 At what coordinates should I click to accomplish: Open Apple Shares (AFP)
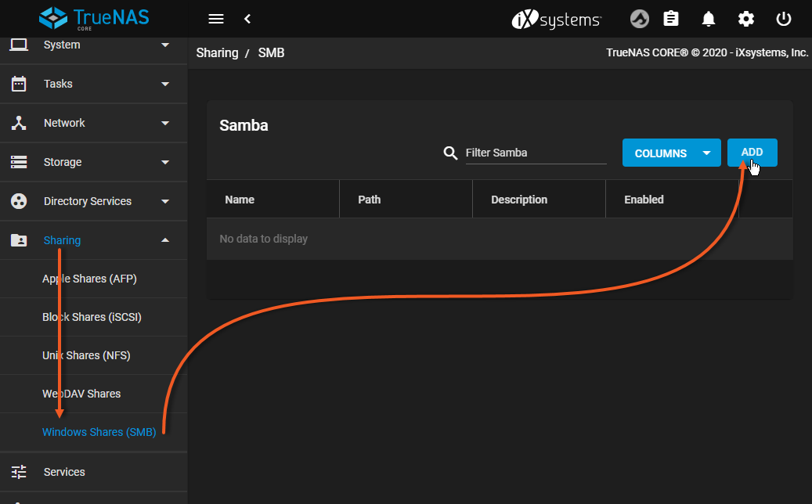pos(89,279)
